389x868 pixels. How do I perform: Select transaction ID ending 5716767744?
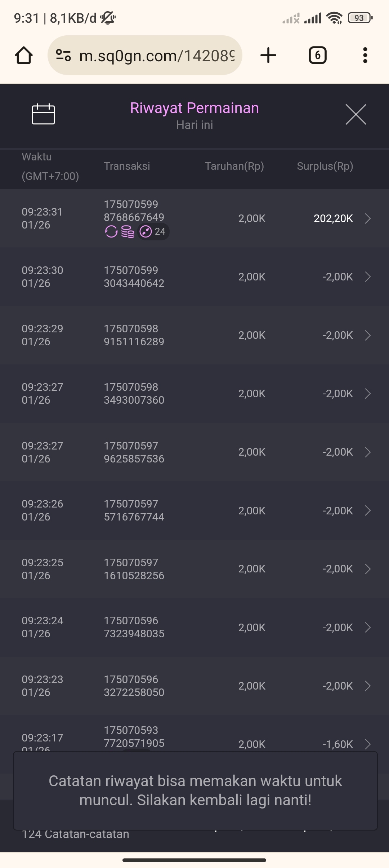[x=134, y=510]
